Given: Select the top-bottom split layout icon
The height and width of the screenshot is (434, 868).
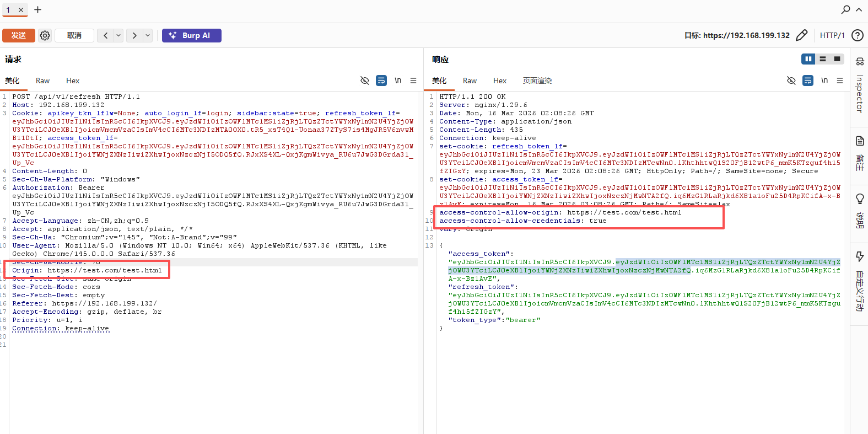Looking at the screenshot, I should 822,59.
